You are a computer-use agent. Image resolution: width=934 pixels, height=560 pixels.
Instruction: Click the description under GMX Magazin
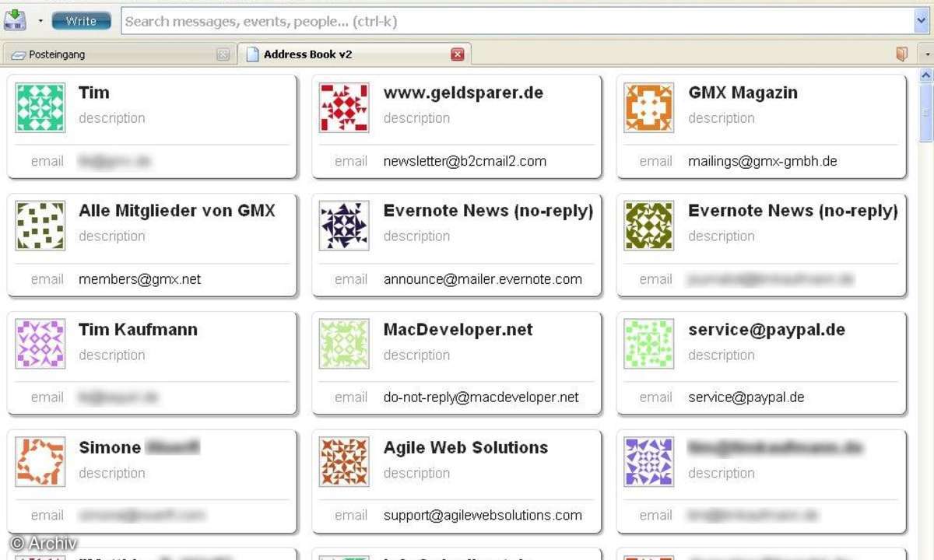[x=722, y=118]
